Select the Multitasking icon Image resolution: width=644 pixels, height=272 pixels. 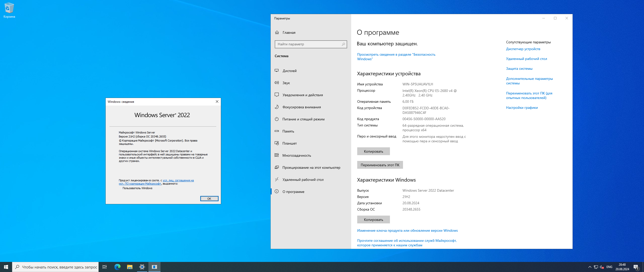tap(277, 155)
